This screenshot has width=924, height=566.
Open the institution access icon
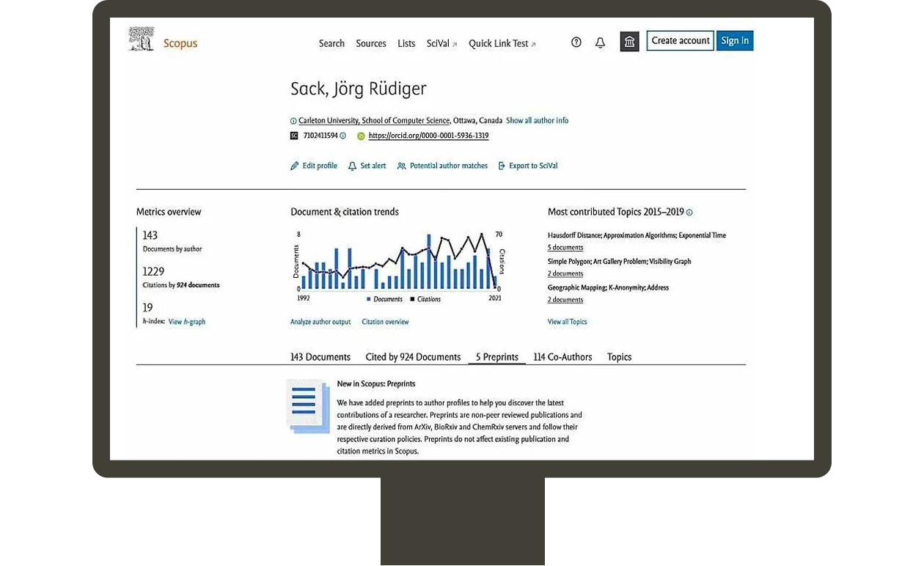[629, 42]
